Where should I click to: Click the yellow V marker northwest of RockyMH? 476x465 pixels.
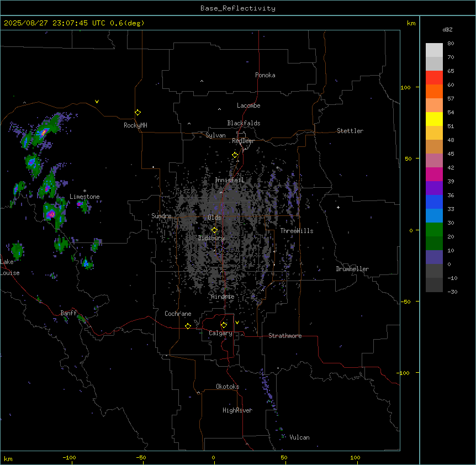97,102
